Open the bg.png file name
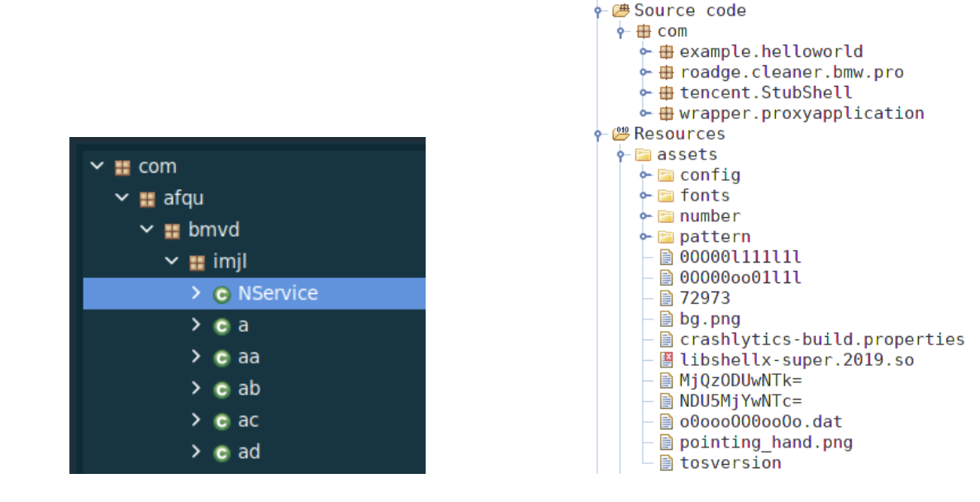This screenshot has width=980, height=502. tap(710, 319)
